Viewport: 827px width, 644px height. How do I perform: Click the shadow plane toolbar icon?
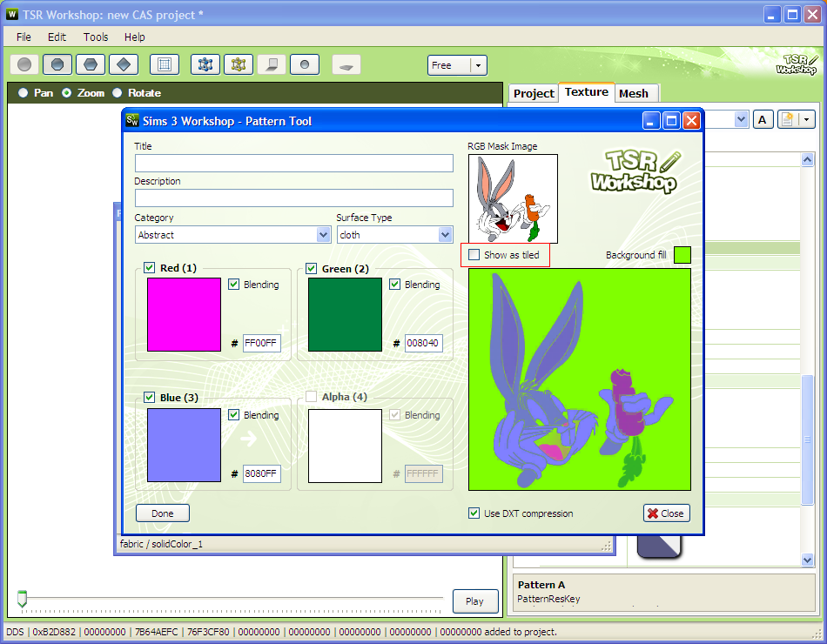272,65
